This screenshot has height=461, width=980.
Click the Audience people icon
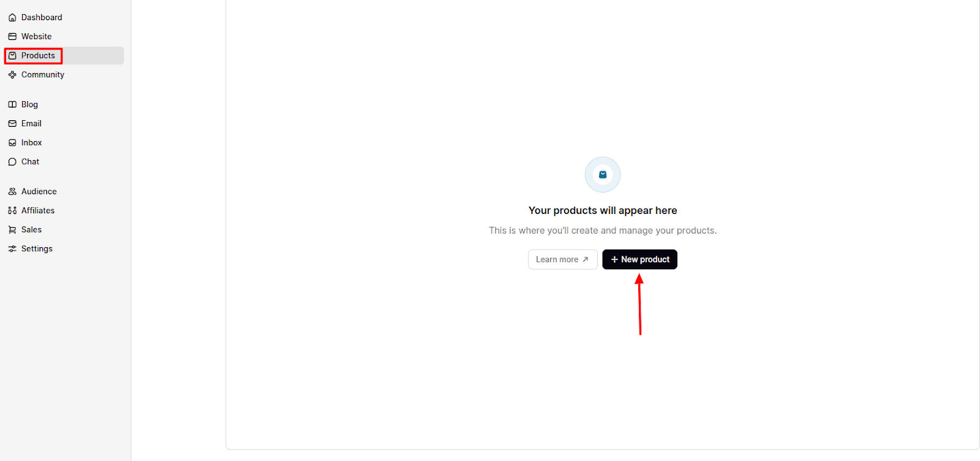point(12,191)
